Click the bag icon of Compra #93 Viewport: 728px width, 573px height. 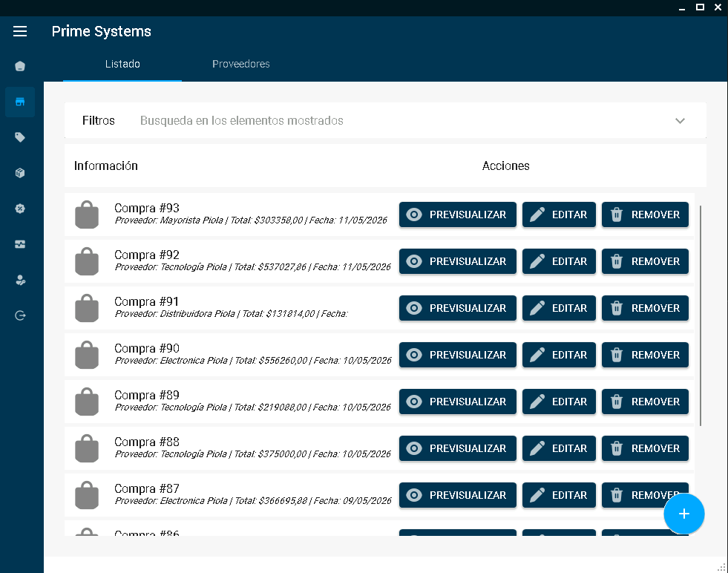point(87,215)
